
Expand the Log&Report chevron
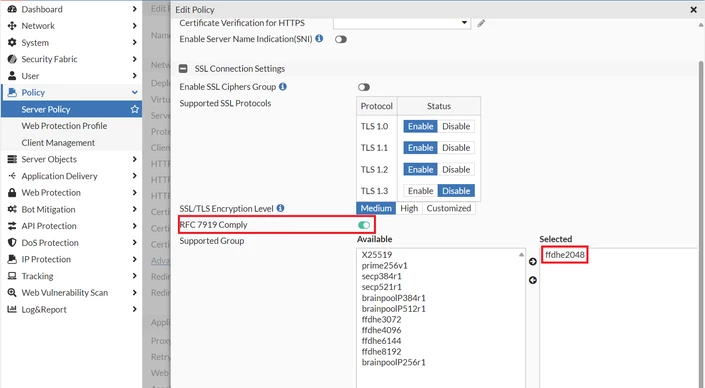click(134, 309)
